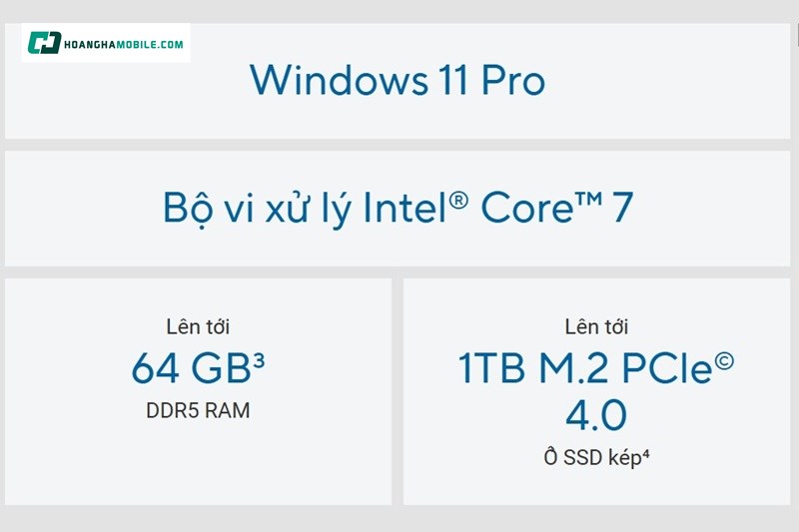
Task: Click the © symbol after PCIe
Action: (724, 360)
